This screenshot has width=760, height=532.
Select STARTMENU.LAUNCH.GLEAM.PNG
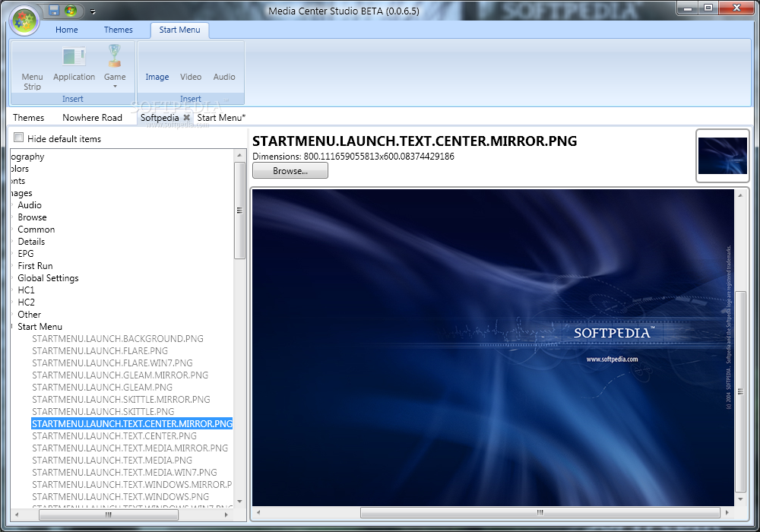pyautogui.click(x=103, y=387)
